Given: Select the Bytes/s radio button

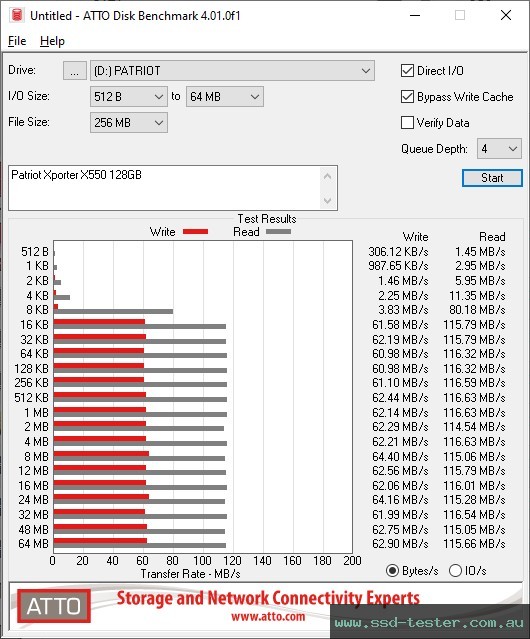Looking at the screenshot, I should pyautogui.click(x=392, y=571).
